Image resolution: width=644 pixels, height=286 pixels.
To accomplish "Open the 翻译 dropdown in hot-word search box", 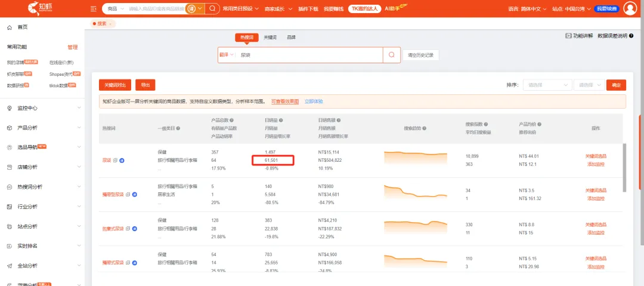I will click(227, 54).
